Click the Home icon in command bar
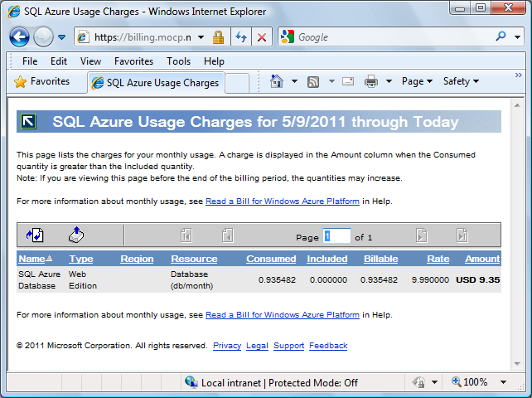The width and height of the screenshot is (532, 398). [x=277, y=81]
